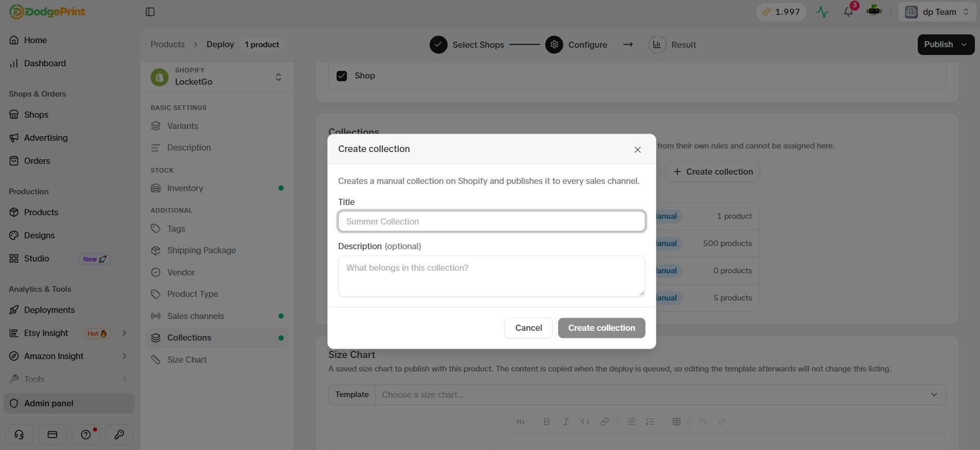Click the key icon button
This screenshot has height=450, width=980.
coord(119,435)
